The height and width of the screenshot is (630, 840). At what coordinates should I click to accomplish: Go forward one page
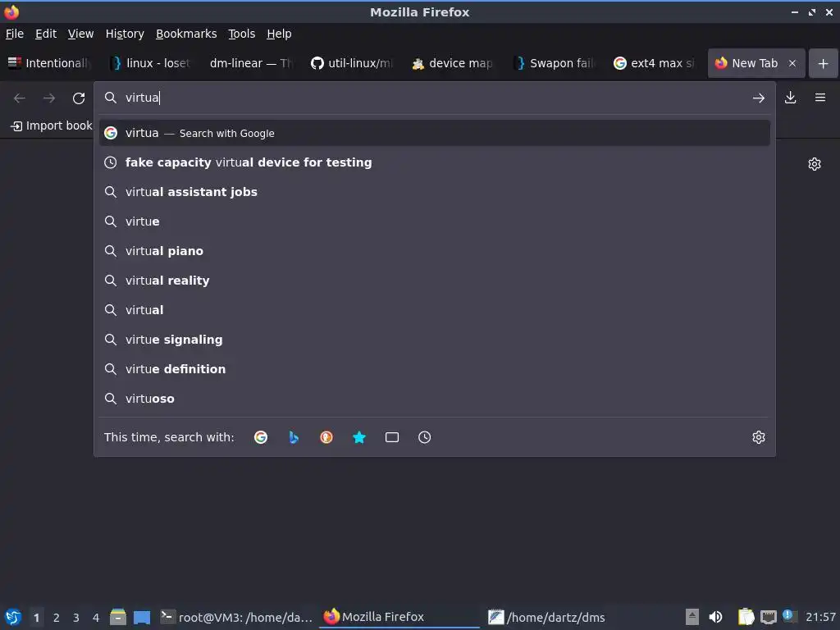(x=49, y=98)
